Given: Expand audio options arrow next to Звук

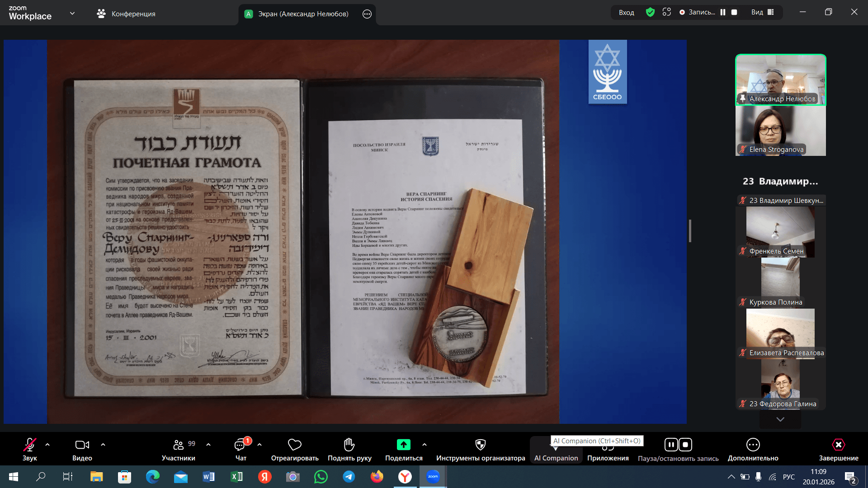Looking at the screenshot, I should [x=47, y=445].
